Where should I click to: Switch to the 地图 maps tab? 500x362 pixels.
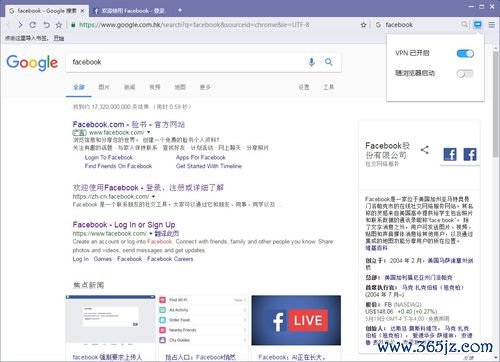(180, 87)
